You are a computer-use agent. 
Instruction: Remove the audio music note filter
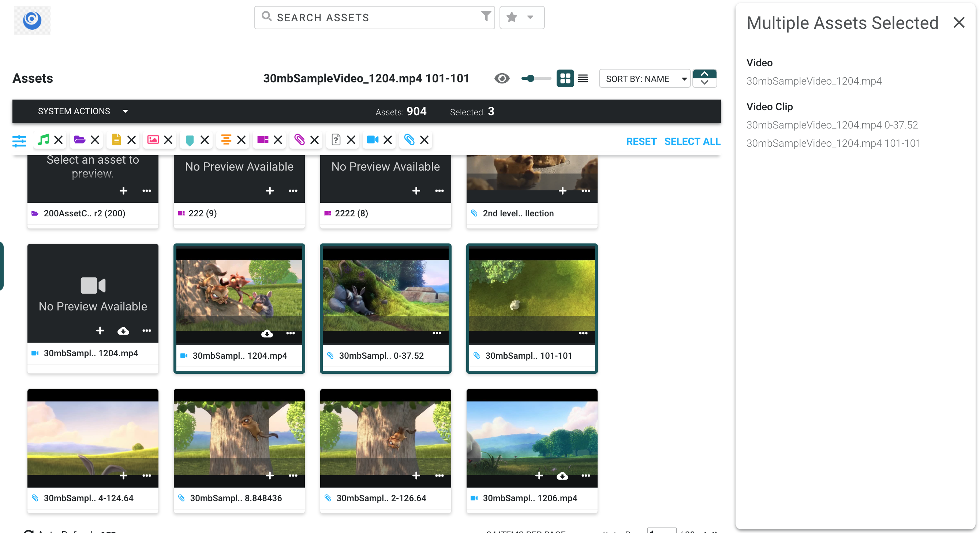(59, 140)
